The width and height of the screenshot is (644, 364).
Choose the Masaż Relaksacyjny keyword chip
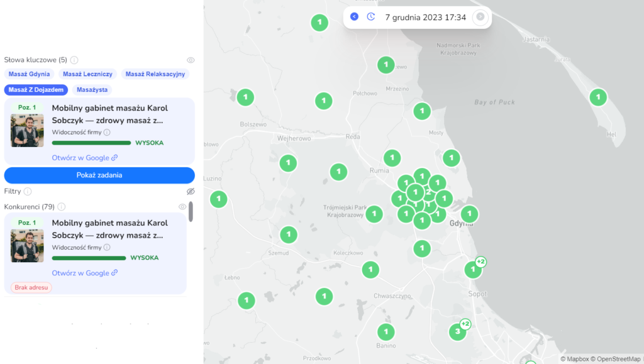155,74
